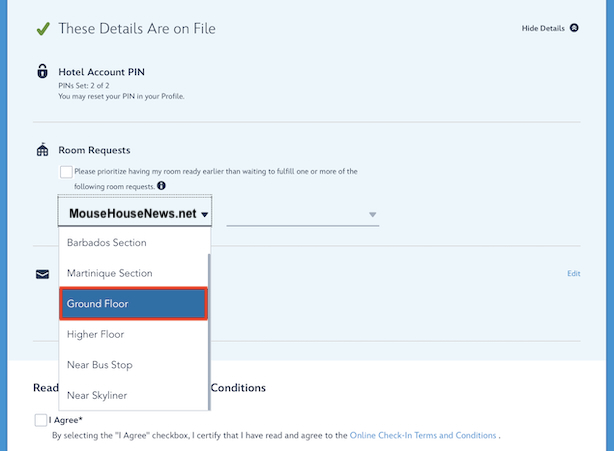Click the green checkmark icon
This screenshot has width=614, height=451.
pos(43,29)
